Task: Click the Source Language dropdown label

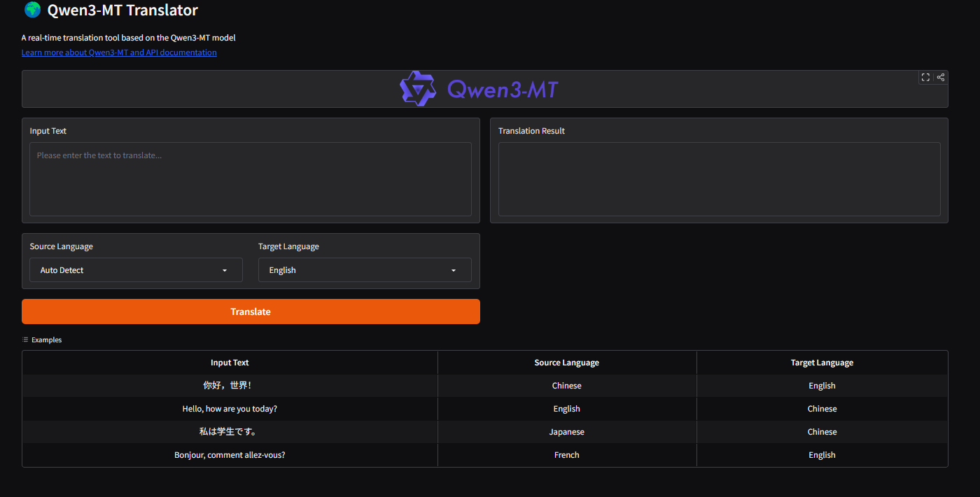Action: 62,246
